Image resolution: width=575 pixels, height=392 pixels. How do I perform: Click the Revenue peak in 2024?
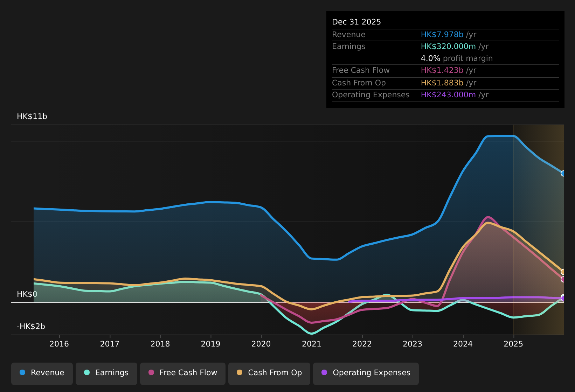pos(497,136)
